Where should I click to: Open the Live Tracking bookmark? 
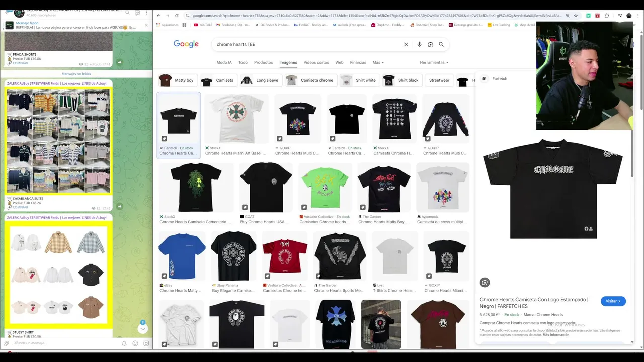click(x=498, y=25)
